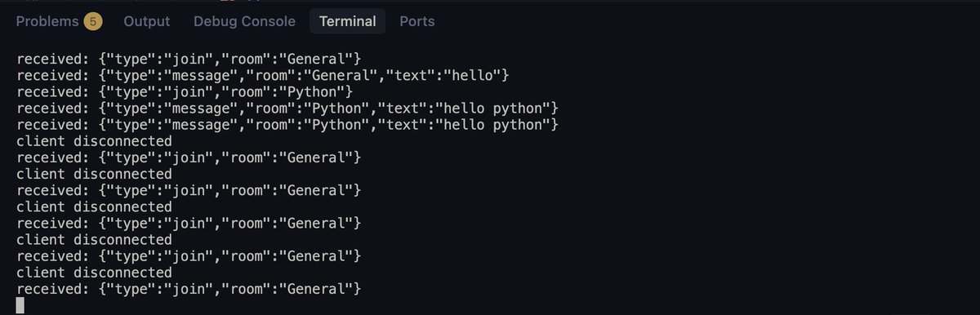Open the Debug Console tab
980x315 pixels.
click(x=244, y=21)
